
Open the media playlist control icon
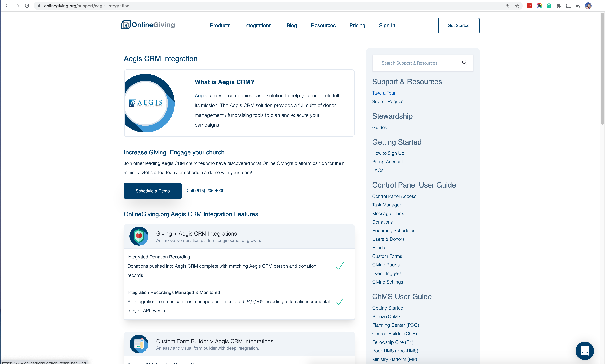pyautogui.click(x=578, y=6)
